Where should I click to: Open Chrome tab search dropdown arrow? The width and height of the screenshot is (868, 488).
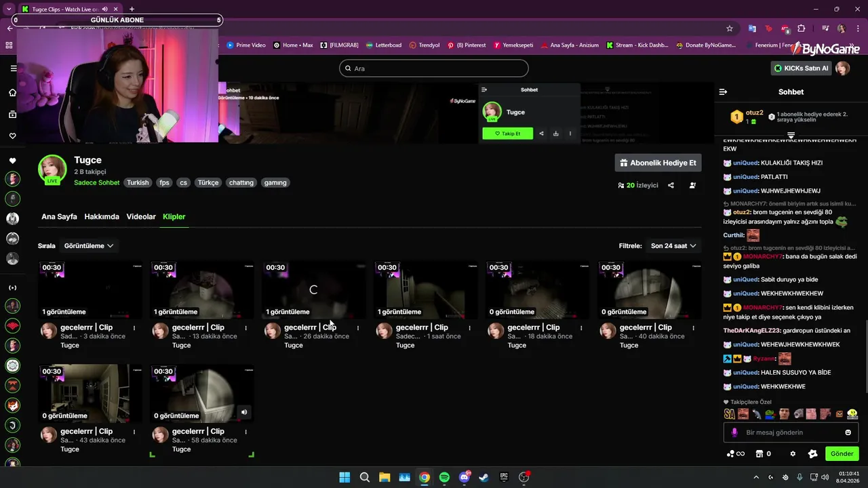[x=8, y=9]
